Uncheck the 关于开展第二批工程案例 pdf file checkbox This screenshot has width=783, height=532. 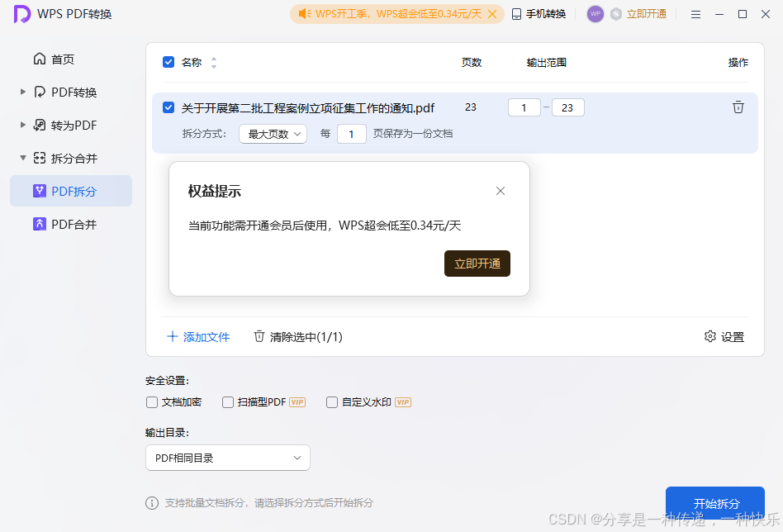(168, 107)
